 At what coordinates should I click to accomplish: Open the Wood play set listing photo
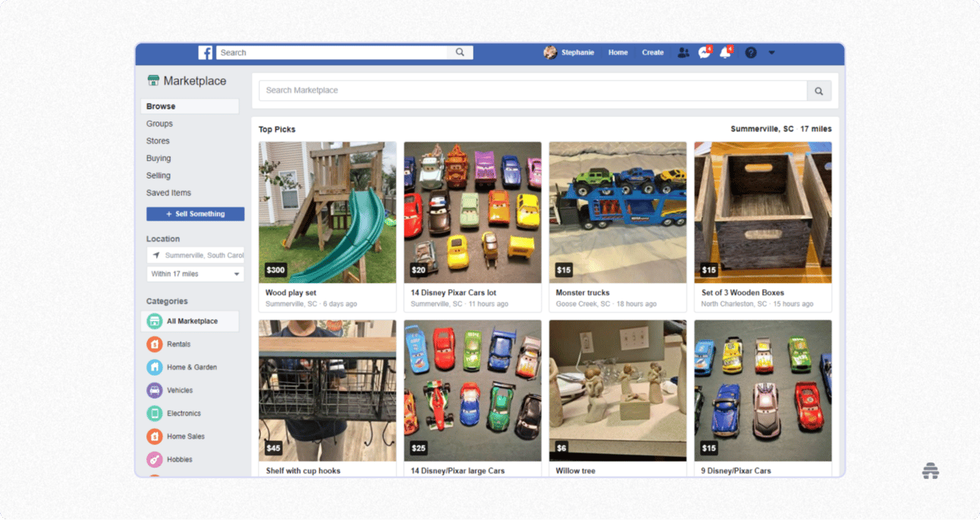click(328, 213)
